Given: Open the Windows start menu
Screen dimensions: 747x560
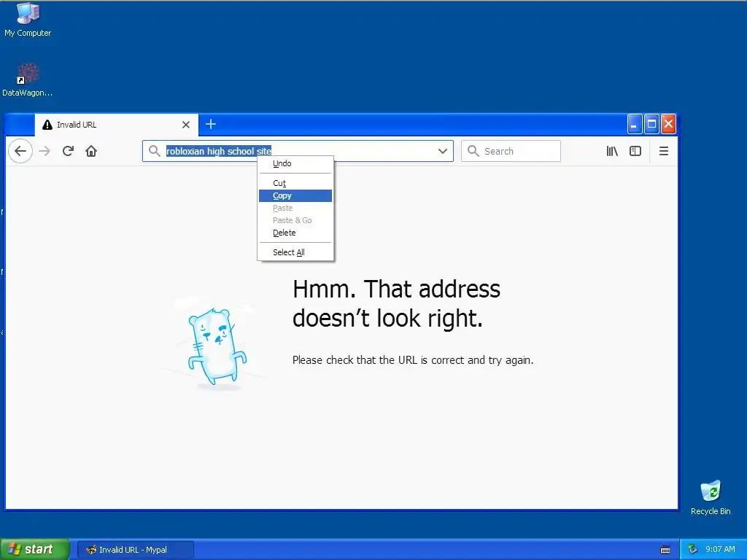Looking at the screenshot, I should pos(35,550).
